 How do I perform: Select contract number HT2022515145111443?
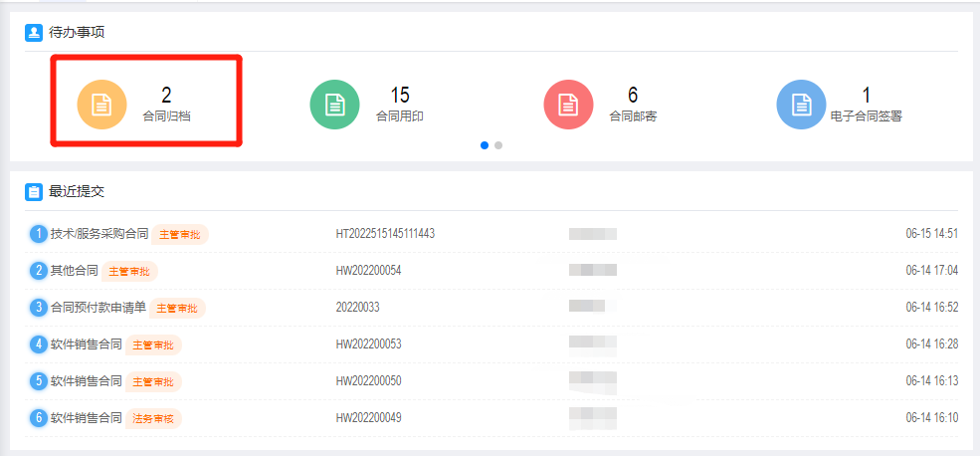point(385,234)
